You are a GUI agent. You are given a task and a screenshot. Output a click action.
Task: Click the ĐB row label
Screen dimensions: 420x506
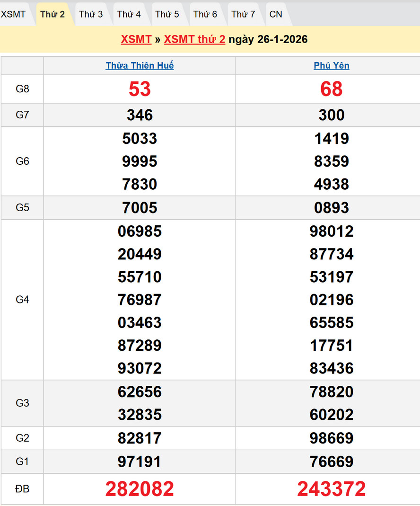click(x=22, y=489)
